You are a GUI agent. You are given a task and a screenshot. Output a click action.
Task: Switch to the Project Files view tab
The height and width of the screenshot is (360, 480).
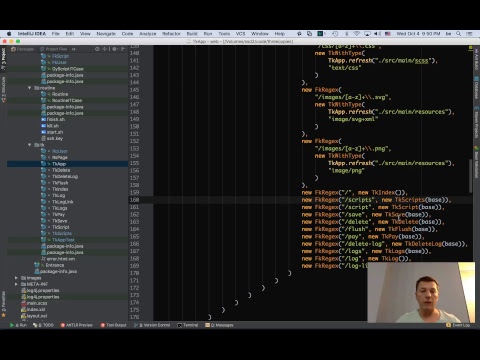[54, 49]
